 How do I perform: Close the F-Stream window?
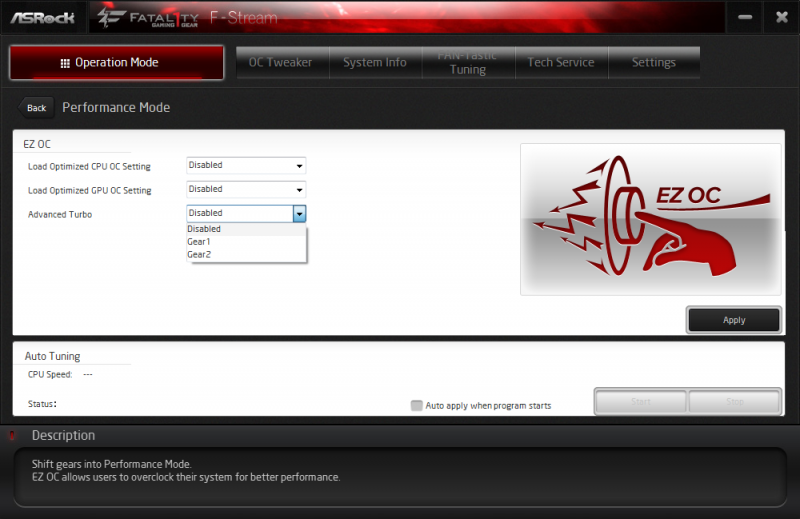point(782,17)
